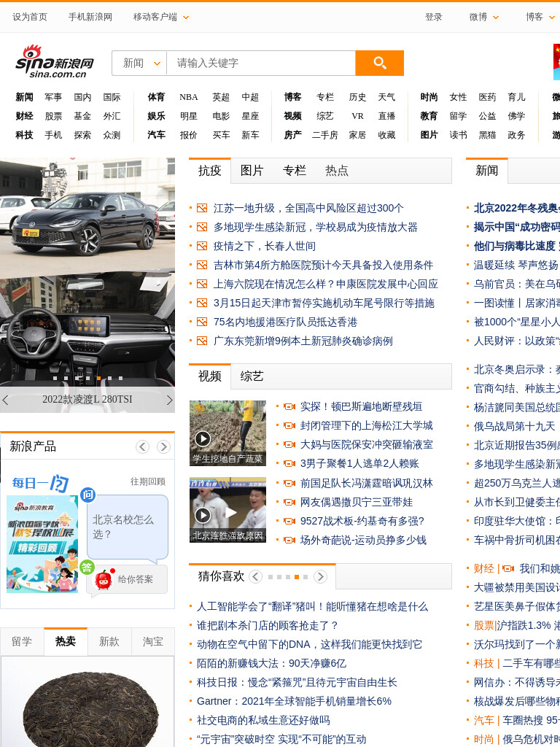Open 陌陌的新赚钱大法：90天净赚6亿 article
Viewport: 560px width, 747px height.
[x=271, y=663]
